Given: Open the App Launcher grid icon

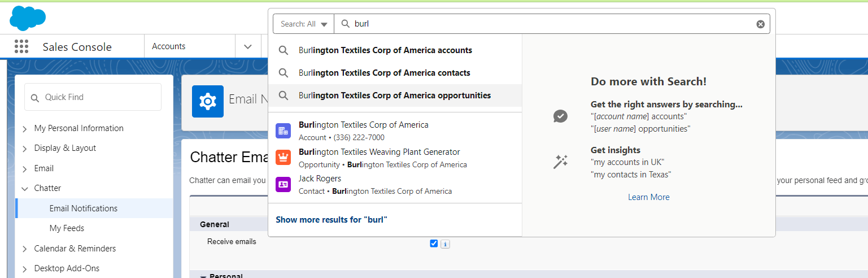Looking at the screenshot, I should 21,46.
